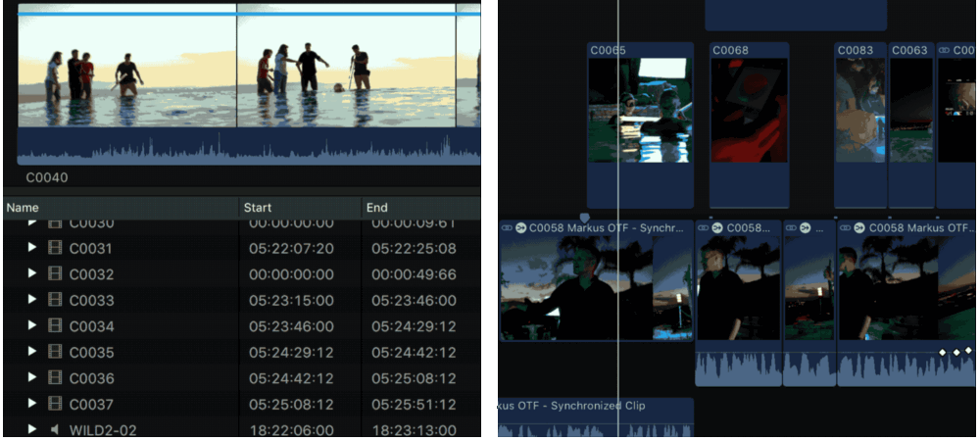Expand the C0034 disclosure triangle
The width and height of the screenshot is (980, 441).
click(x=32, y=325)
